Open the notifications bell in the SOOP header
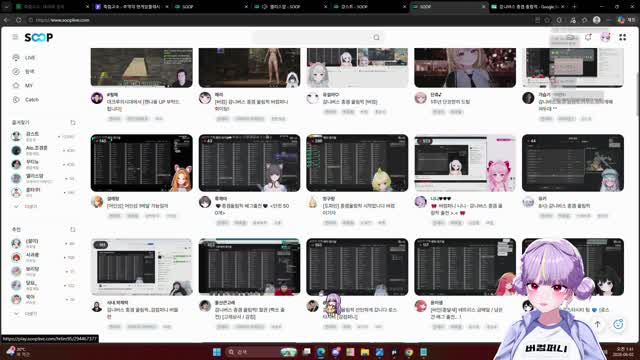 588,37
